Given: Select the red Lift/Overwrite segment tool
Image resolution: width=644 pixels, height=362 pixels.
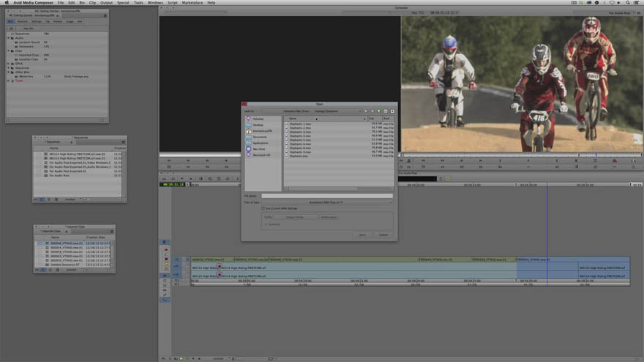Looking at the screenshot, I should 166,249.
